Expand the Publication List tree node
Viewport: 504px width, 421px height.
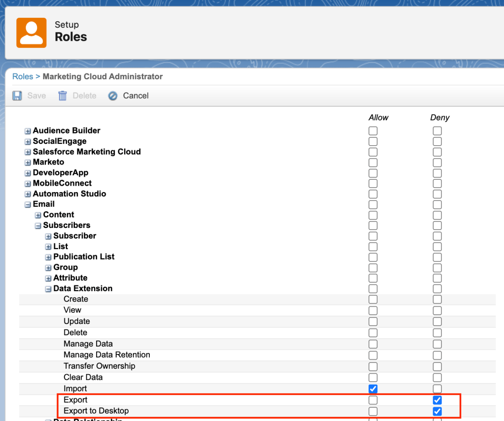point(48,257)
